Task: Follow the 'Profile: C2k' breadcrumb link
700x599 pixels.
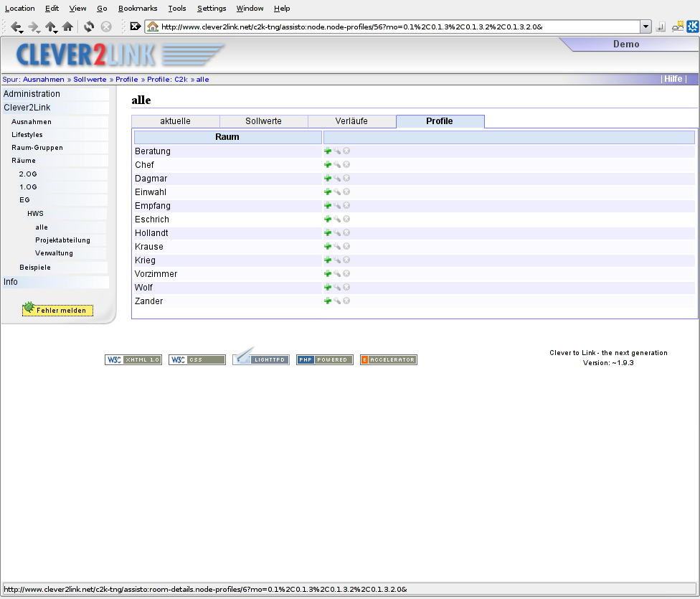Action: point(167,79)
